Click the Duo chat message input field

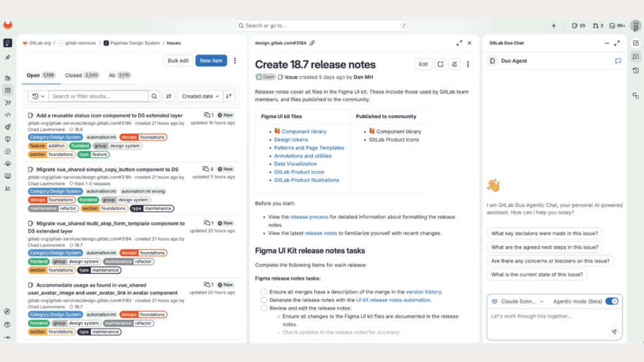541,316
